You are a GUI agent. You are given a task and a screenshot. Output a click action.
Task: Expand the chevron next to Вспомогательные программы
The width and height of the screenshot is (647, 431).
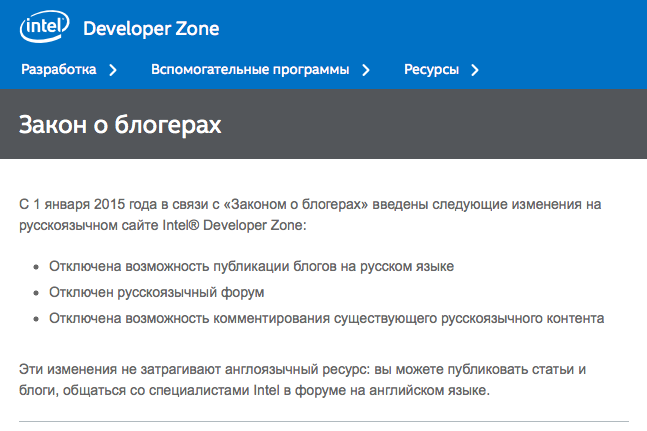[366, 70]
